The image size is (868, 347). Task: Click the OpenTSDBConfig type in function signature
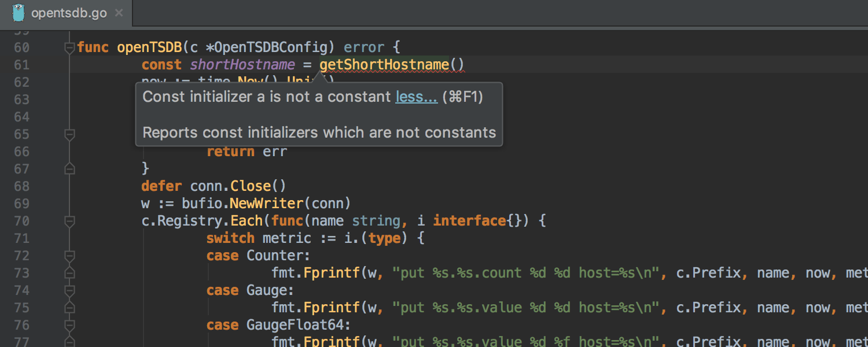[271, 47]
